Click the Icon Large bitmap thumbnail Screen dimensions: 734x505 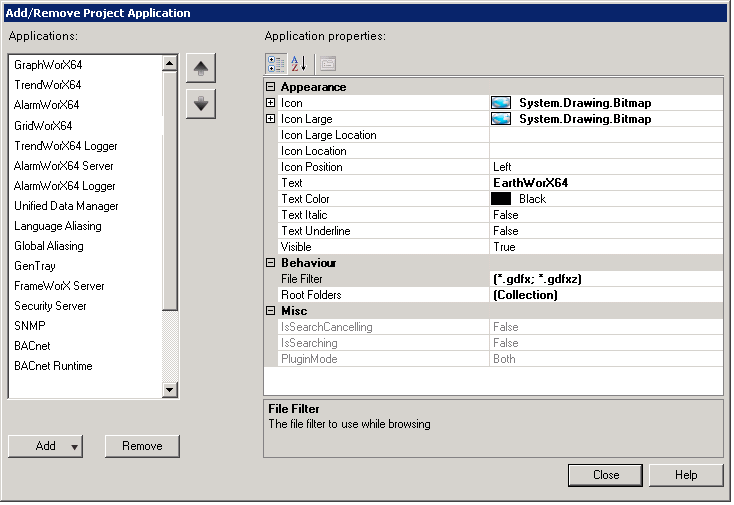[x=501, y=119]
